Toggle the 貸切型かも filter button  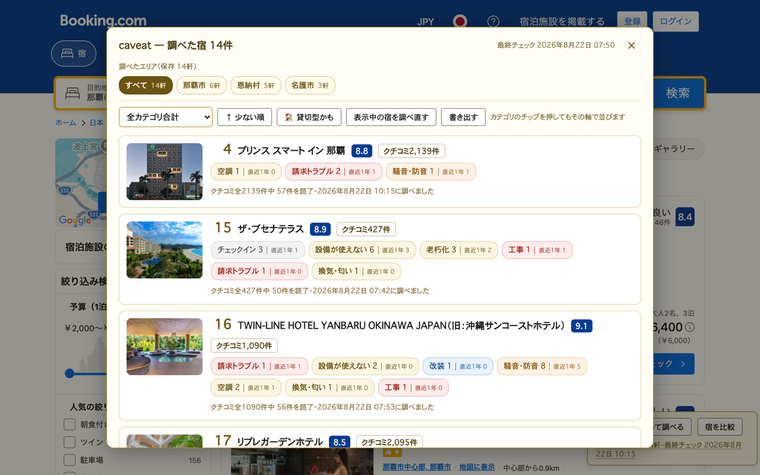coord(309,117)
